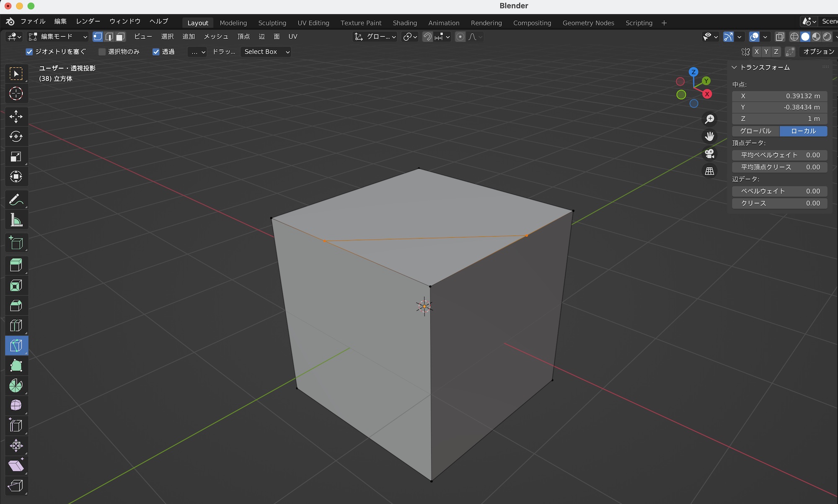Toggle camera view button

tap(709, 154)
